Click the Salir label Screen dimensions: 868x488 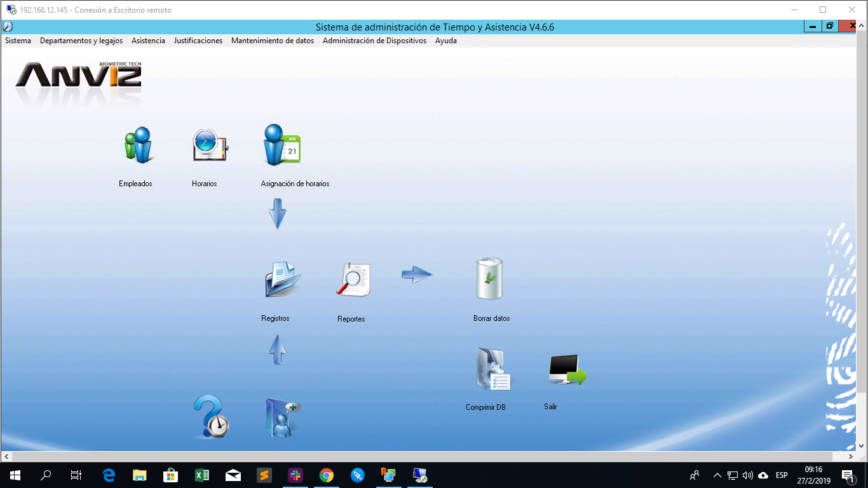pos(550,407)
